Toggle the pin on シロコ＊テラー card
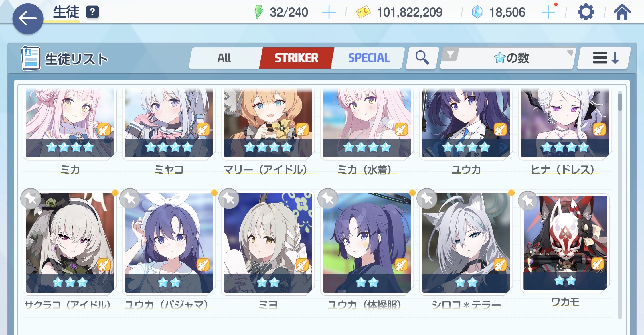Viewport: 644px width, 335px height. pyautogui.click(x=427, y=198)
